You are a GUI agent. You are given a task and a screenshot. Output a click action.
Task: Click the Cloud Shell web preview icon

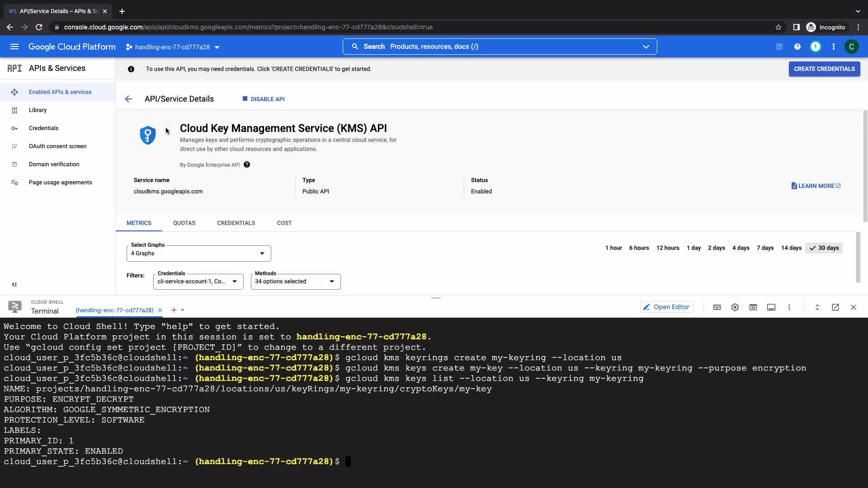753,307
